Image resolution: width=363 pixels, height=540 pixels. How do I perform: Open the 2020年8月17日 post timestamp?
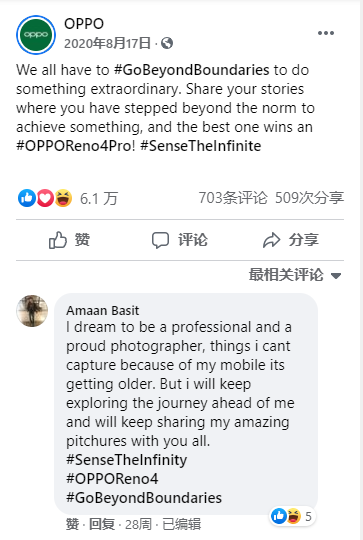[x=107, y=43]
